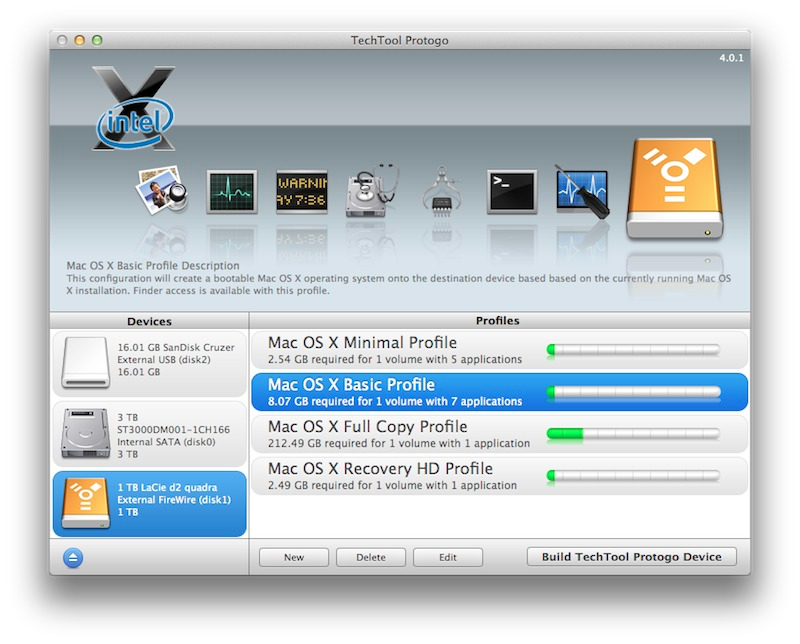Viewport: 800px width, 644px height.
Task: Select the WARNING LED sign icon
Action: coord(302,192)
